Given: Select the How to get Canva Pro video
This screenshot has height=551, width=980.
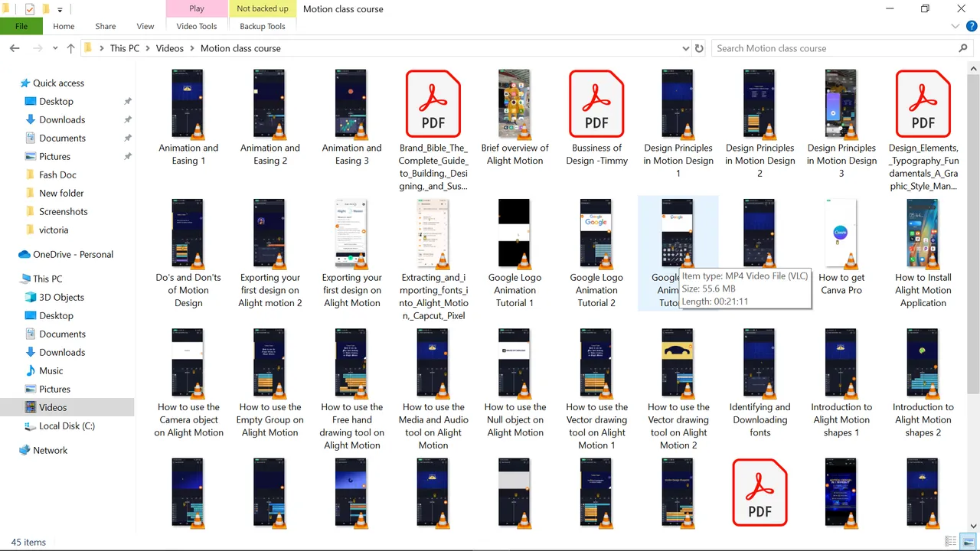Looking at the screenshot, I should point(841,247).
